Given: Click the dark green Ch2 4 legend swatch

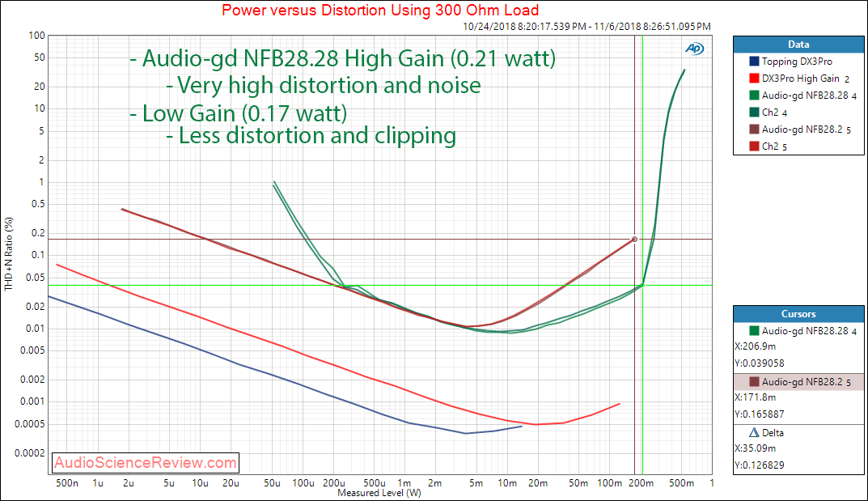Looking at the screenshot, I should (754, 113).
